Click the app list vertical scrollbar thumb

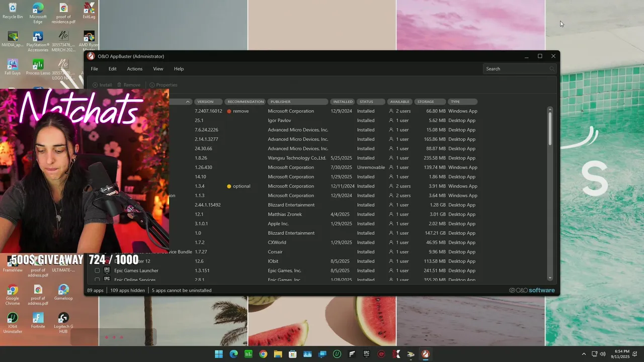[550, 130]
